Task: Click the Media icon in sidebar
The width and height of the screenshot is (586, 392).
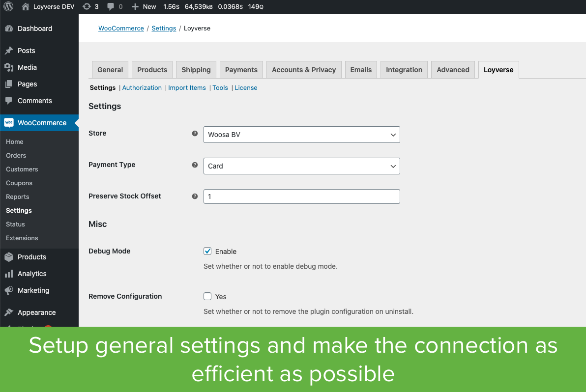Action: [x=9, y=67]
